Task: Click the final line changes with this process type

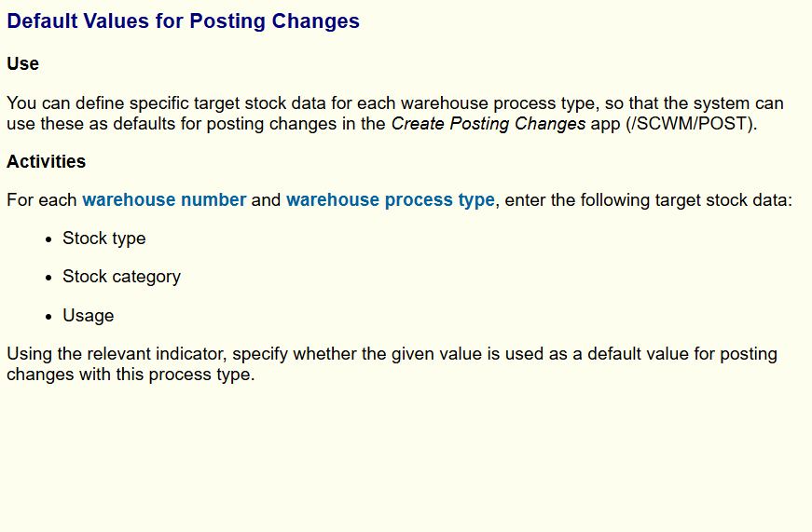Action: (x=131, y=375)
